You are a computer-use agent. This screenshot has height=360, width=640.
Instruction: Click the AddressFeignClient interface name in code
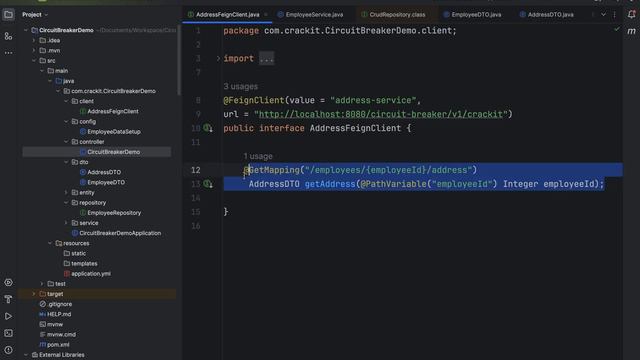pyautogui.click(x=355, y=128)
